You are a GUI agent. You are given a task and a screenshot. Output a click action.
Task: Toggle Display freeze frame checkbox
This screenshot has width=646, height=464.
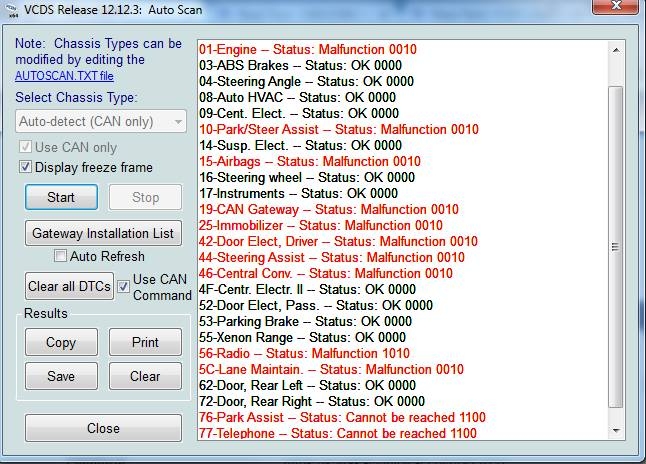25,167
